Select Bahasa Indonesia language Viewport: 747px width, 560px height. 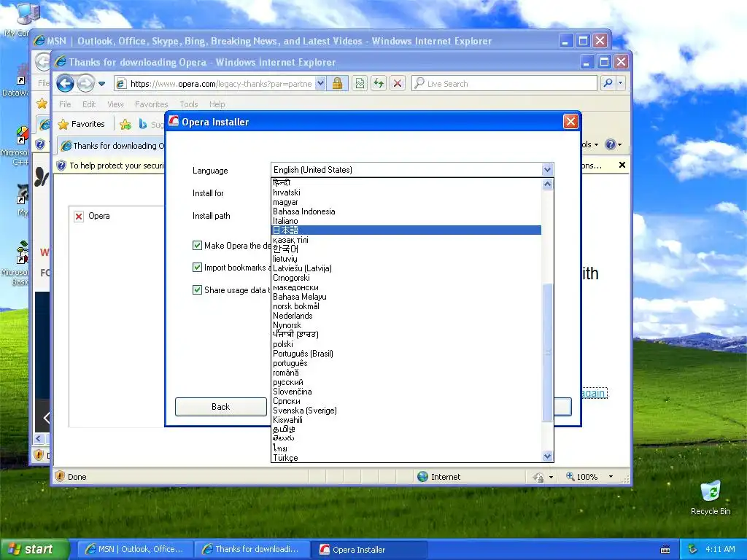(x=406, y=211)
